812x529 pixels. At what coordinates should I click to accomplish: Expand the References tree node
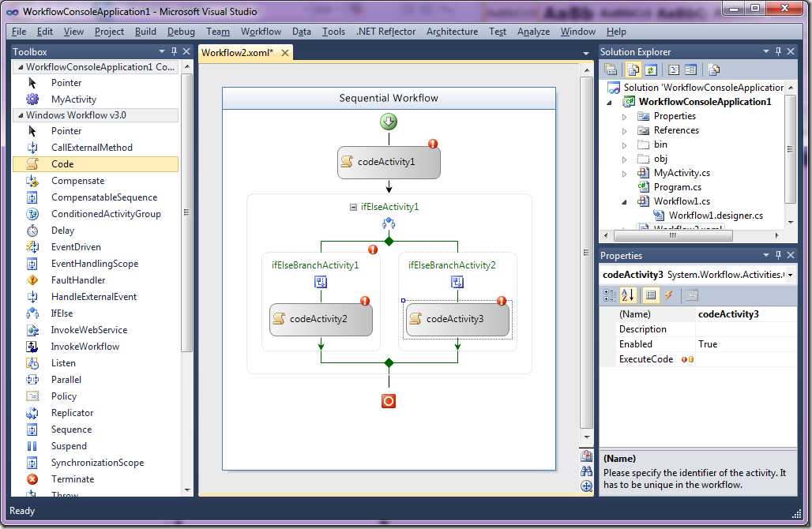pos(625,131)
